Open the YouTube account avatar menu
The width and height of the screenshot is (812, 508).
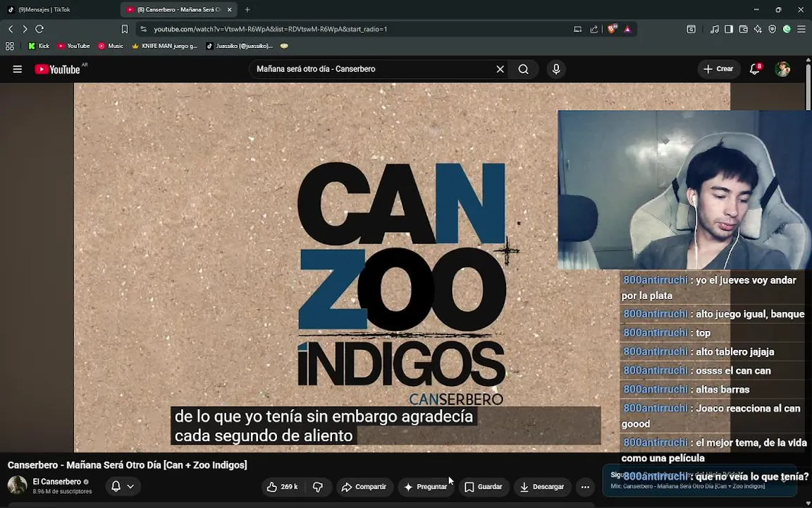(x=782, y=69)
